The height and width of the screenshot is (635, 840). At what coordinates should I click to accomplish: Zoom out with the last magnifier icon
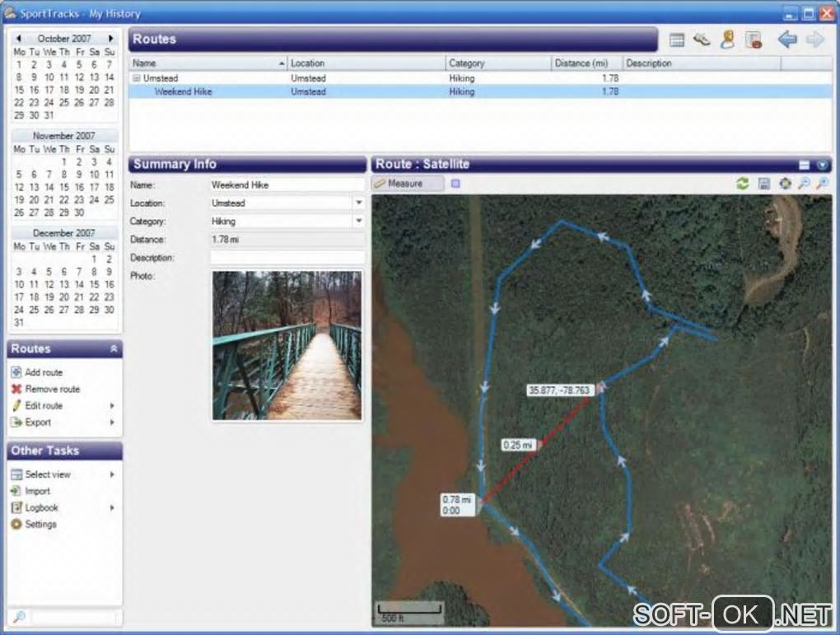click(822, 184)
